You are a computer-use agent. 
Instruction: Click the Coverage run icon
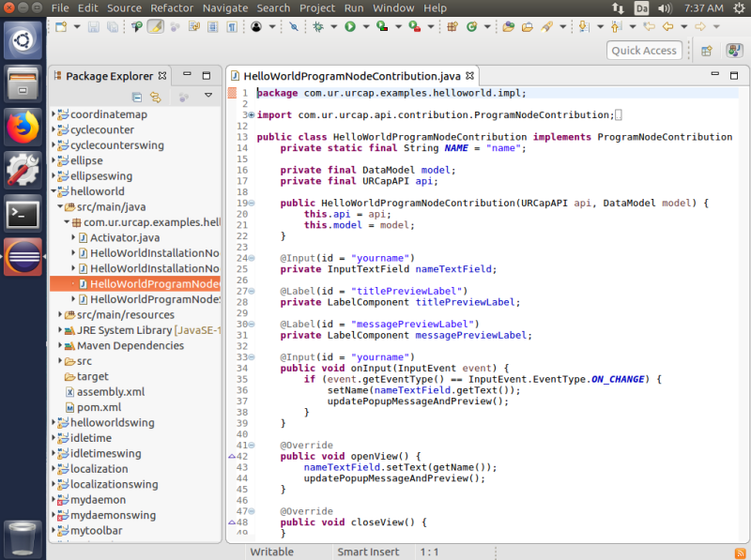point(382,27)
